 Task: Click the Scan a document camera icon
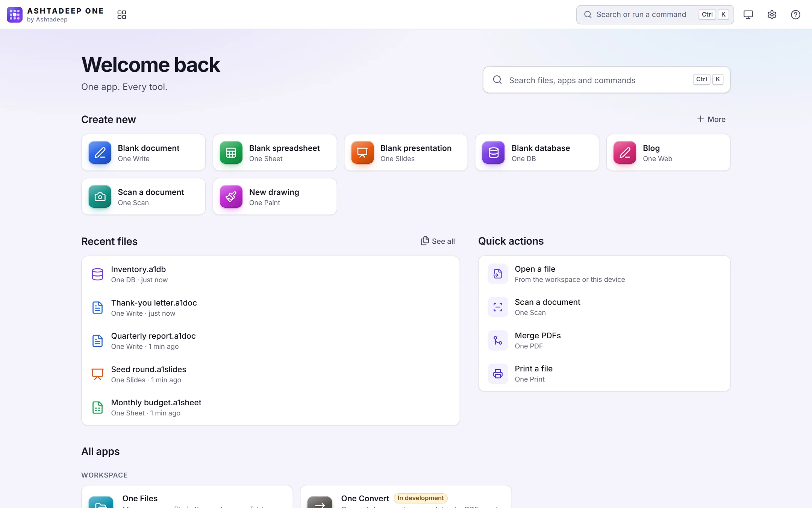100,197
